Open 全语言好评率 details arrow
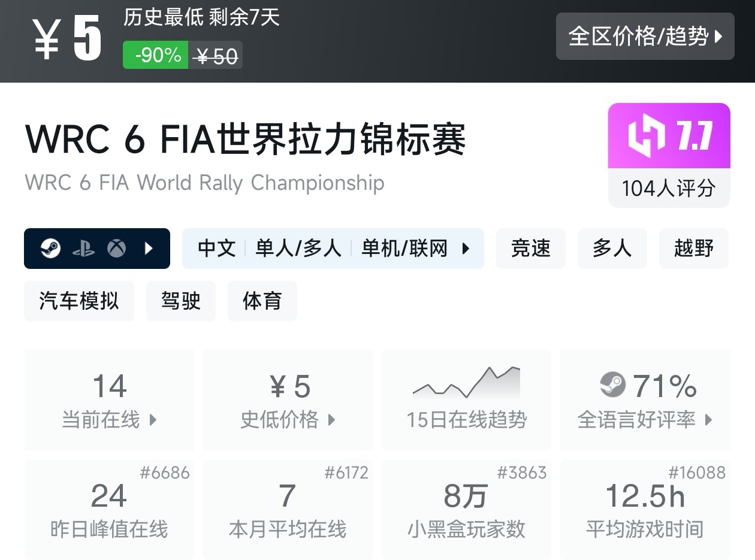This screenshot has width=755, height=560. [708, 420]
